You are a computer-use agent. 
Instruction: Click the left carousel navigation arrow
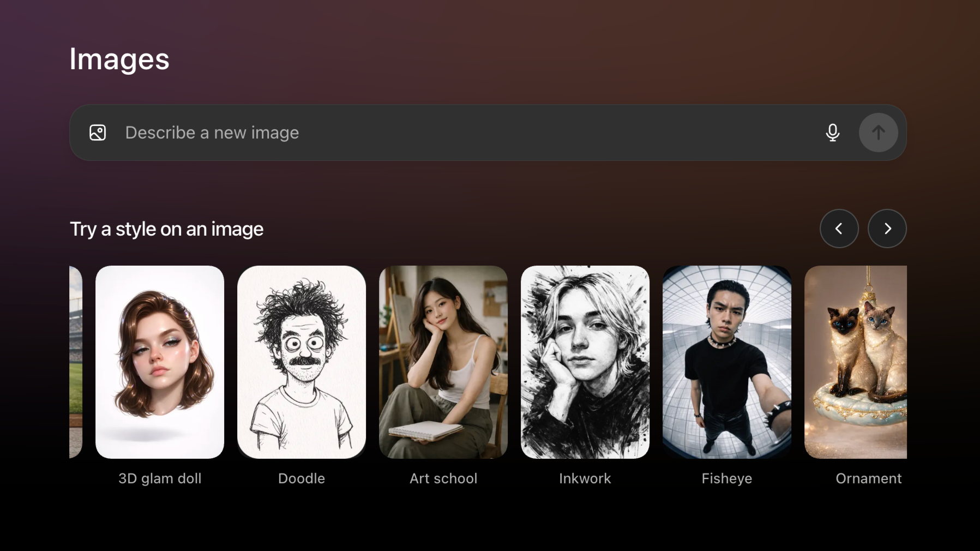tap(839, 229)
